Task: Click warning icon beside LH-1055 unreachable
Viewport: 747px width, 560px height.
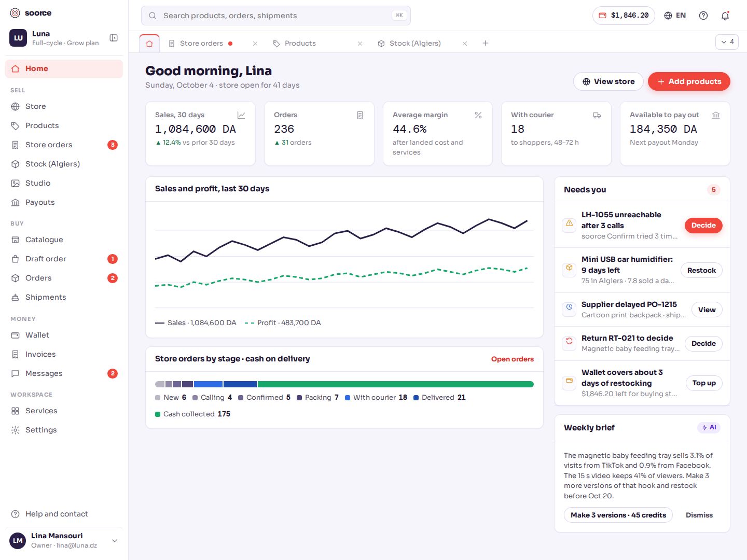Action: [569, 225]
